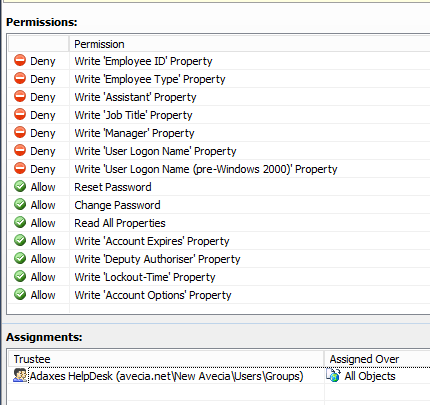
Task: Select Write 'Deputy Authoriser' Property row
Action: [219, 259]
